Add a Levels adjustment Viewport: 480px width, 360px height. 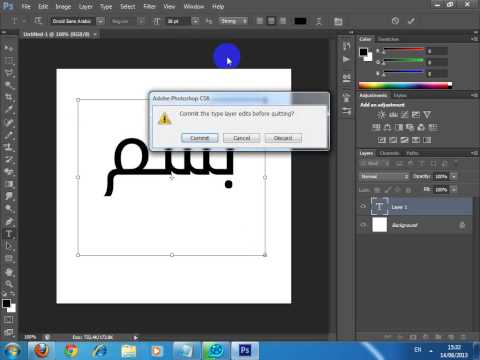click(x=393, y=115)
